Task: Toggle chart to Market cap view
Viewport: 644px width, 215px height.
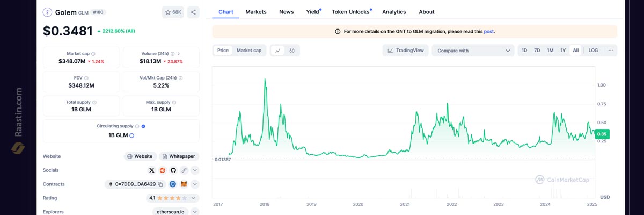Action: pos(249,51)
